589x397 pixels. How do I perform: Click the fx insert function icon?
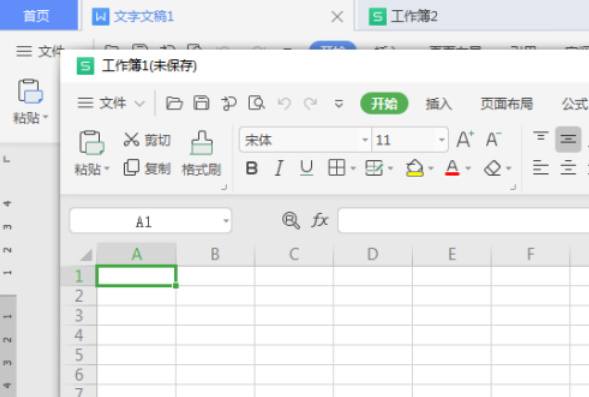point(320,220)
